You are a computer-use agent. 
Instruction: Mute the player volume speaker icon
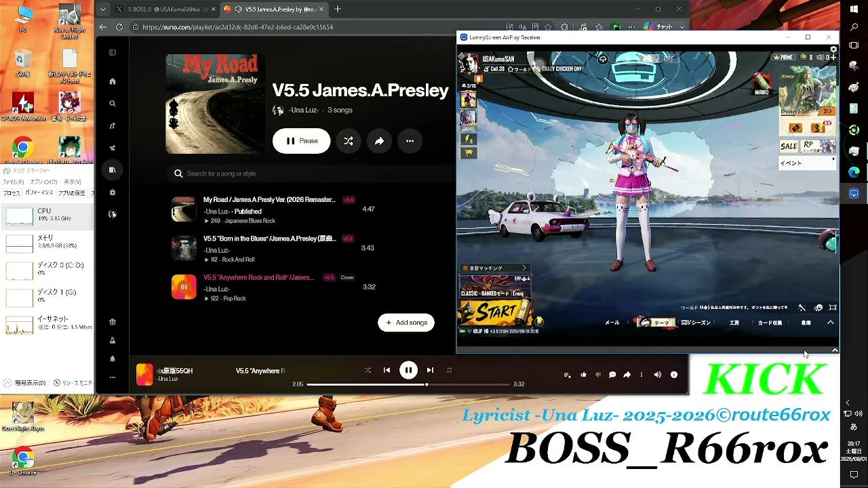tap(657, 375)
